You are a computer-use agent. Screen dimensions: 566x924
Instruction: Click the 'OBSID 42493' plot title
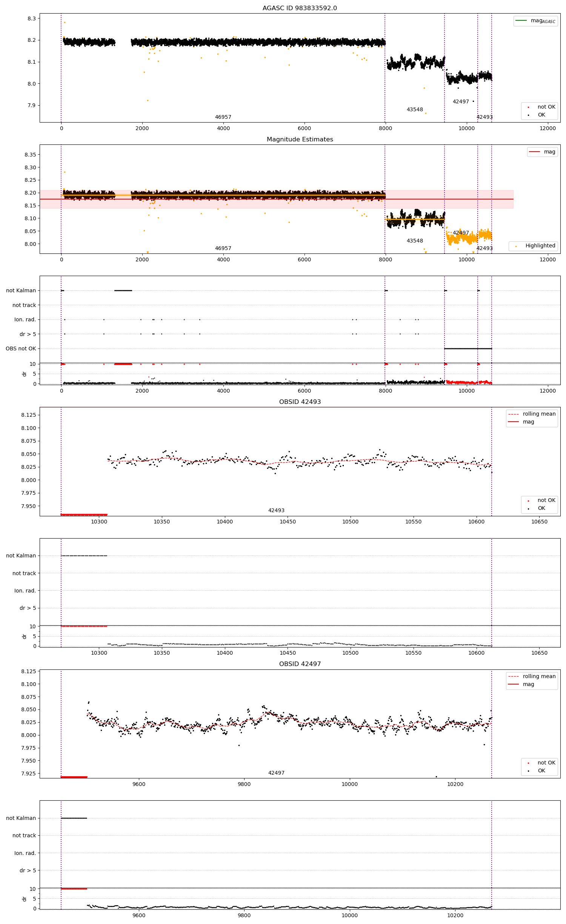click(300, 402)
